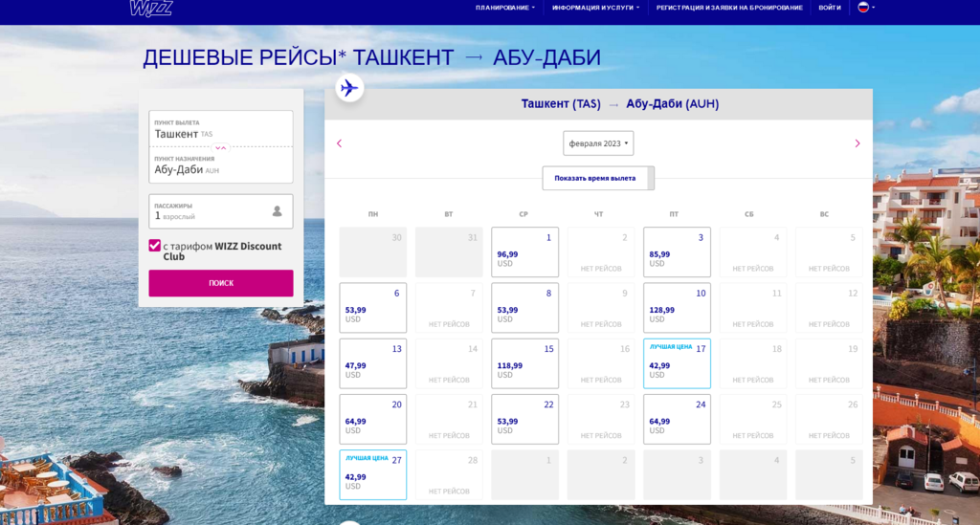The height and width of the screenshot is (525, 980).
Task: Toggle Показать время вылета switch
Action: coord(598,178)
